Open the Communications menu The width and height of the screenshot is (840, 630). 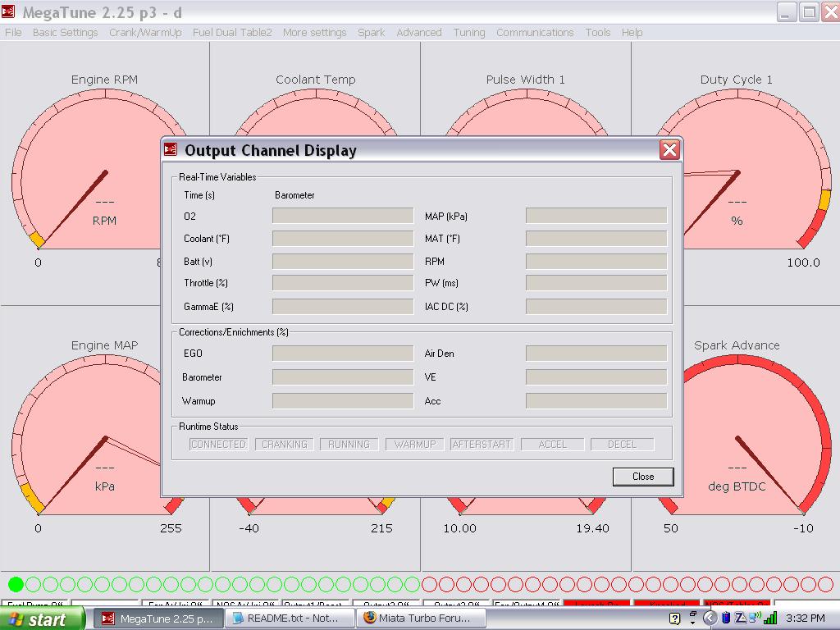(x=535, y=33)
